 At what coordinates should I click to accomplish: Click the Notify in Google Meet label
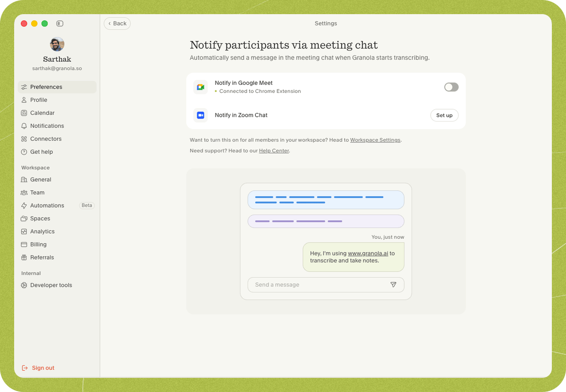click(244, 83)
